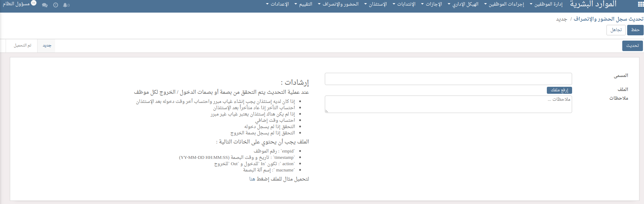Select the تم التحميل status stage

click(22, 45)
